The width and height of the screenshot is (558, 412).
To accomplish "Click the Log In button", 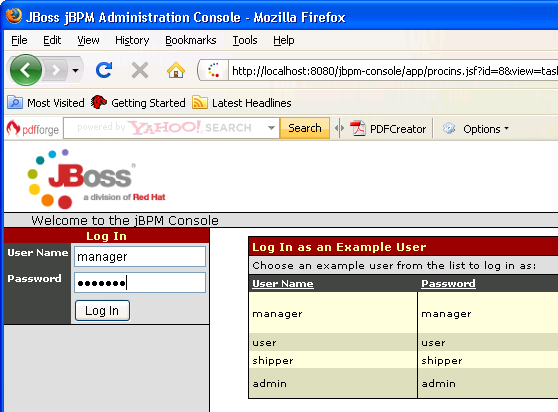I will 102,311.
